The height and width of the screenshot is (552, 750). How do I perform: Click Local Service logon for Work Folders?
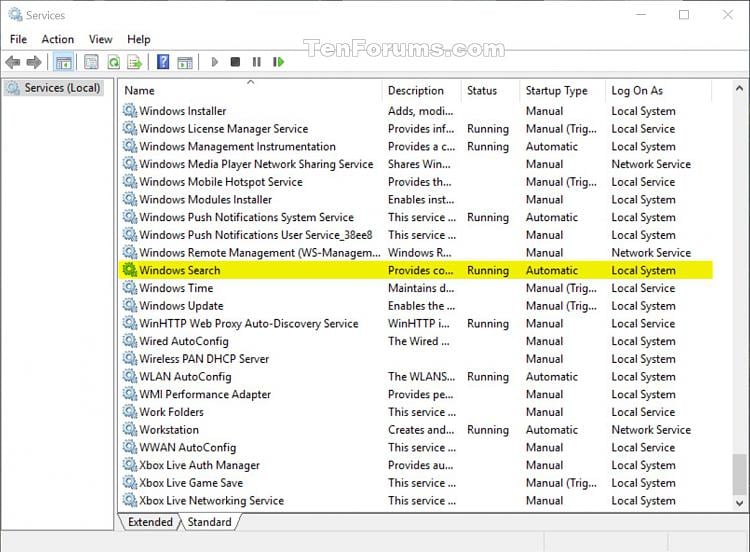click(x=643, y=412)
